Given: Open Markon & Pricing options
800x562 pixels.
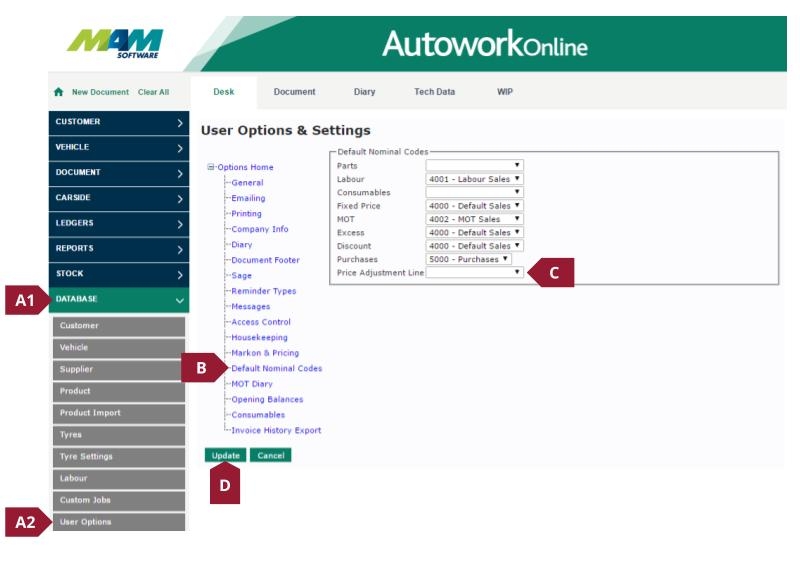Looking at the screenshot, I should [264, 353].
